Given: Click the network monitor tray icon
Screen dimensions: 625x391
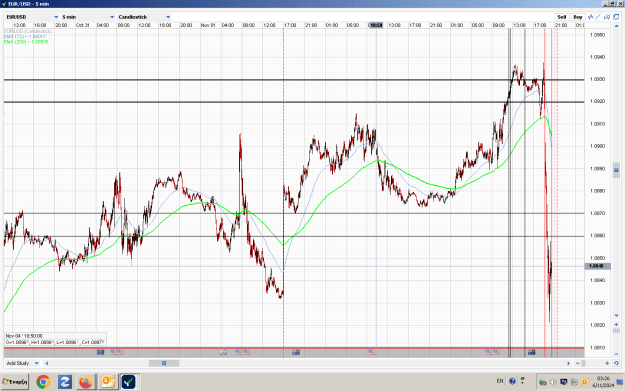Looking at the screenshot, I should [x=564, y=382].
